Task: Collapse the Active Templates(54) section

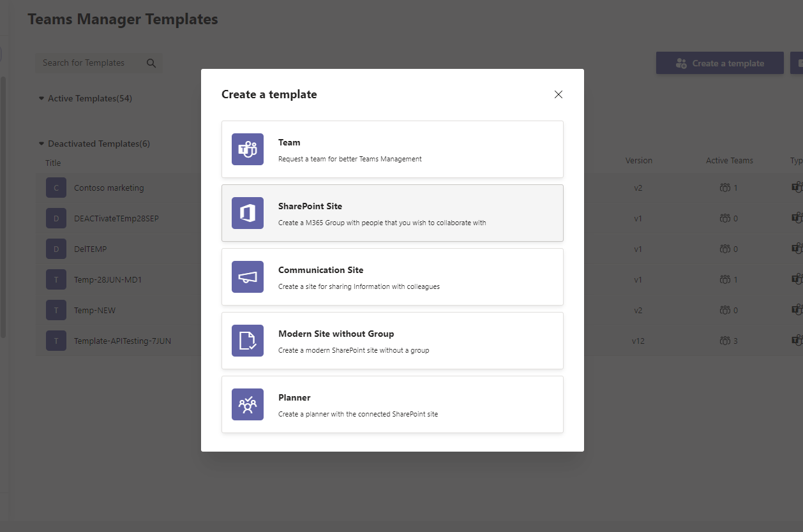Action: pyautogui.click(x=41, y=98)
